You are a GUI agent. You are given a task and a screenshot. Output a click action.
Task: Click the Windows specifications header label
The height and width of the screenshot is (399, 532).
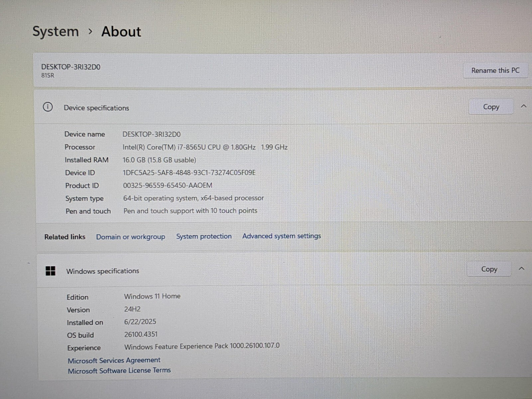click(102, 271)
